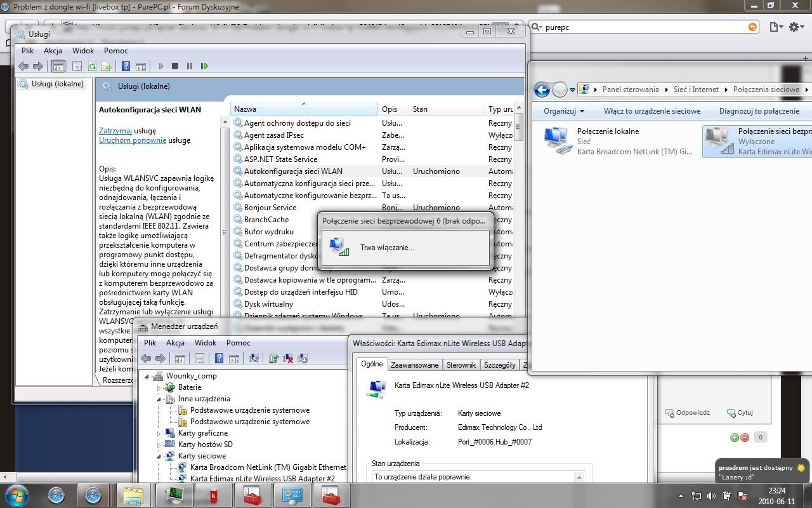Open Organizuj dropdown in Połączenia sieciowe
Image resolution: width=812 pixels, height=508 pixels.
click(x=564, y=110)
